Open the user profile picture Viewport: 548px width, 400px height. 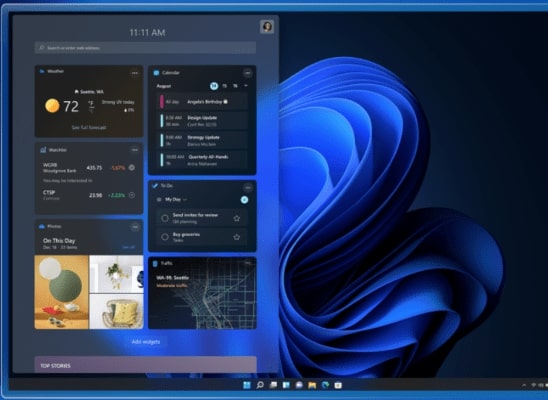click(267, 27)
